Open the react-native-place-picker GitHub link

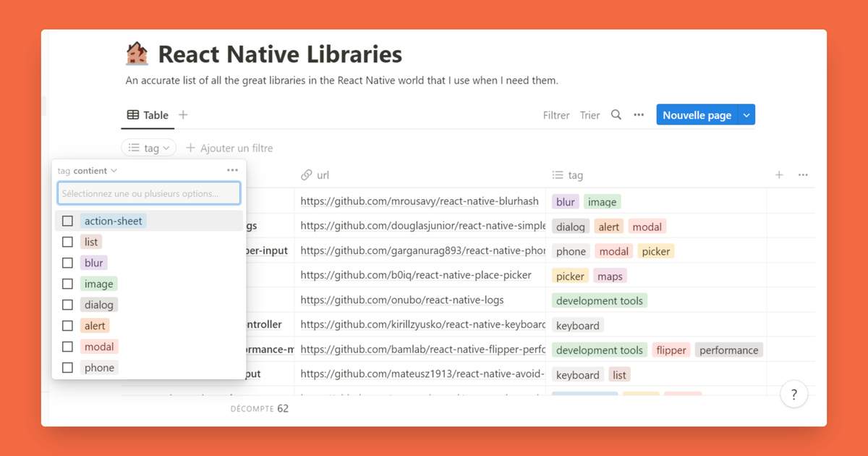pyautogui.click(x=416, y=275)
